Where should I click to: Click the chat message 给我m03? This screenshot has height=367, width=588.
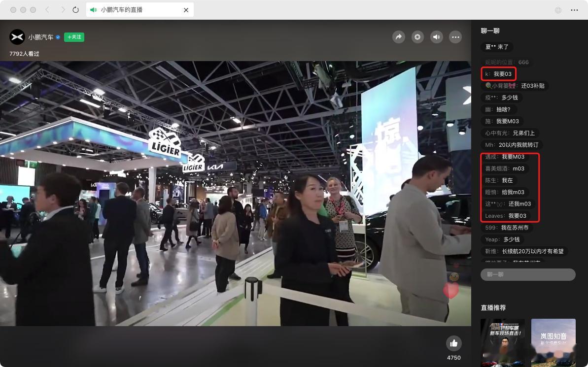pos(505,192)
